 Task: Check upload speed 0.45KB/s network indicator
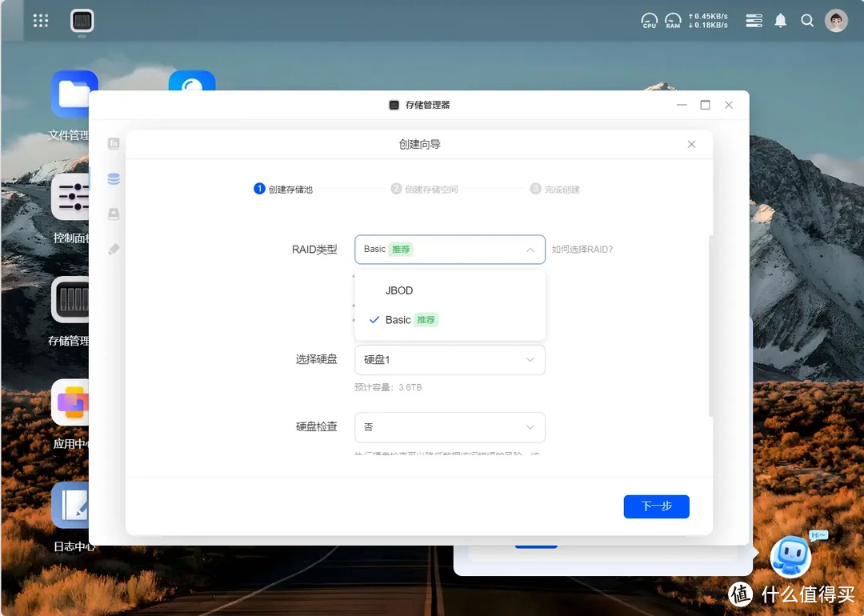point(707,16)
